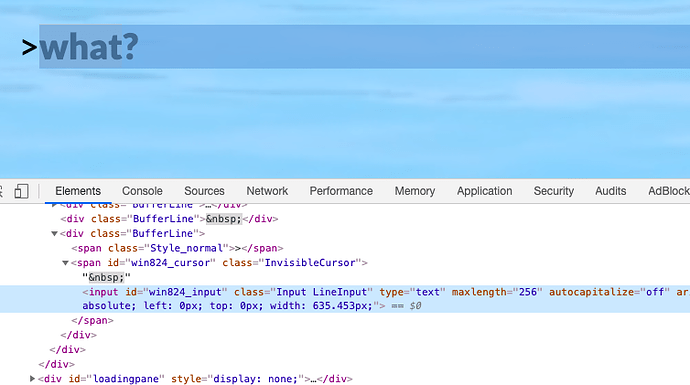Click the what? input line on page

point(364,47)
